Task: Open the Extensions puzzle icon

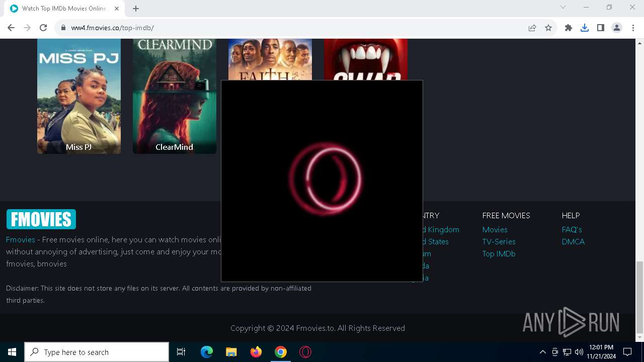Action: click(569, 28)
